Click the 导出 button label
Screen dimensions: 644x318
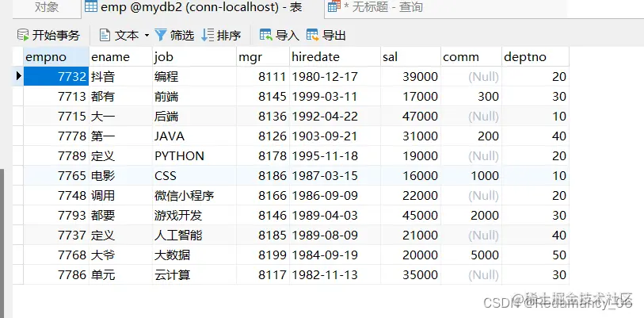click(334, 36)
